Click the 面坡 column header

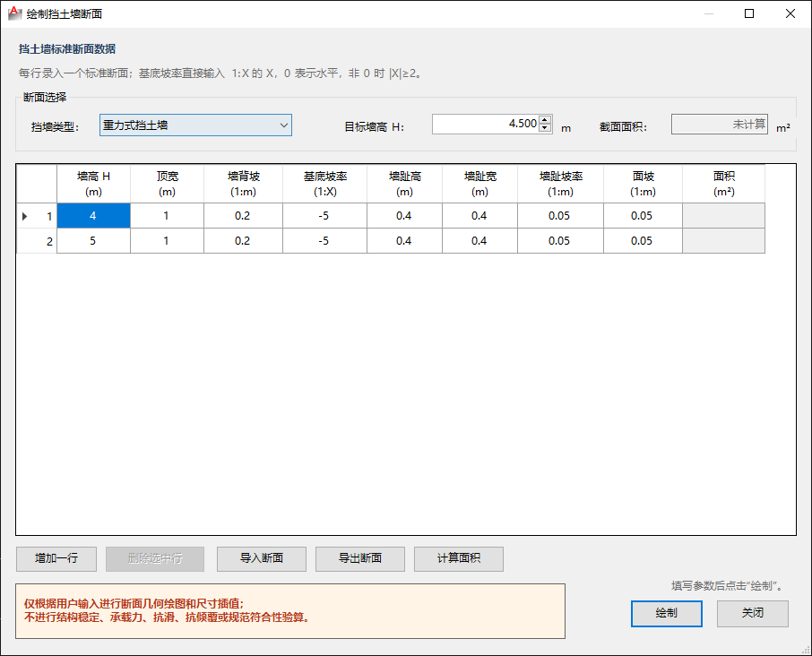pyautogui.click(x=644, y=184)
